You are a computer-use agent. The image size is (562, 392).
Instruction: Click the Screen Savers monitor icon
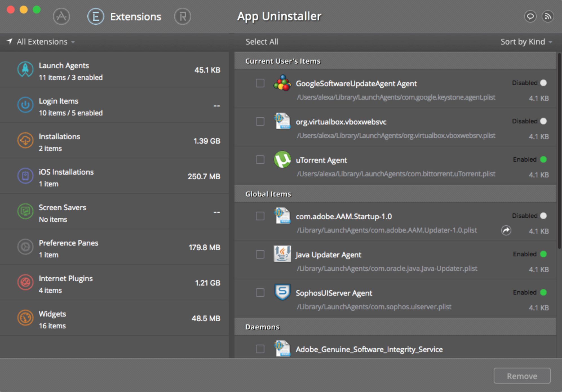point(25,211)
